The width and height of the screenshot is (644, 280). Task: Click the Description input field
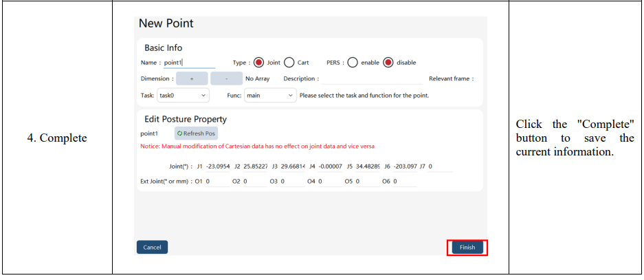point(372,78)
